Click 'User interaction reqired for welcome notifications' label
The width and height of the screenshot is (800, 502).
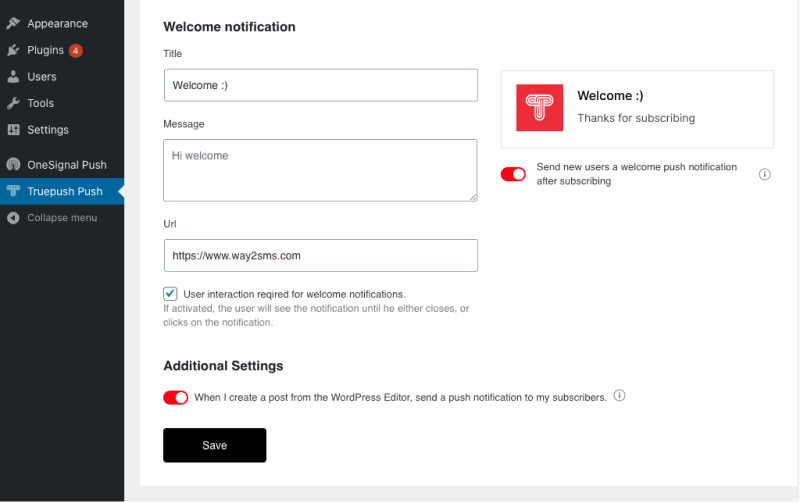point(294,294)
